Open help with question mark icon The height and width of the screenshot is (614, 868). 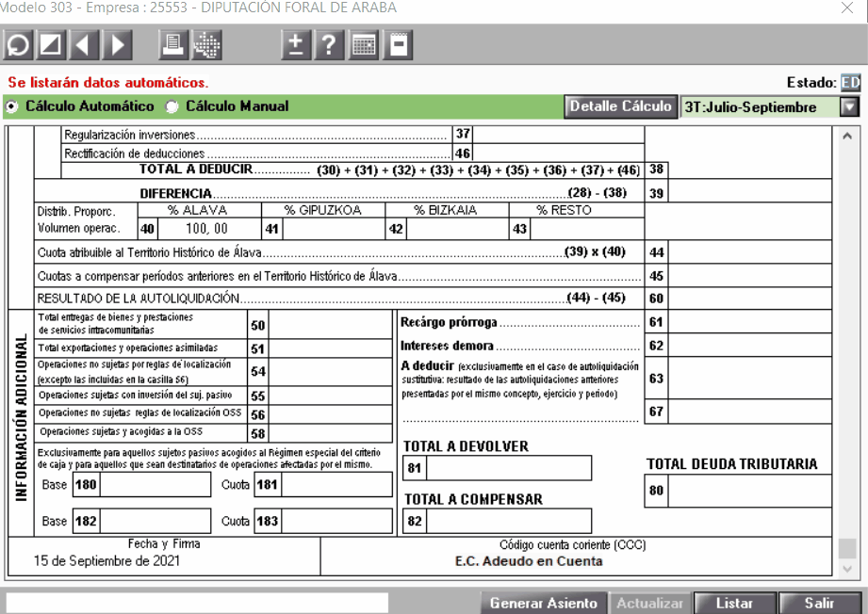[329, 45]
